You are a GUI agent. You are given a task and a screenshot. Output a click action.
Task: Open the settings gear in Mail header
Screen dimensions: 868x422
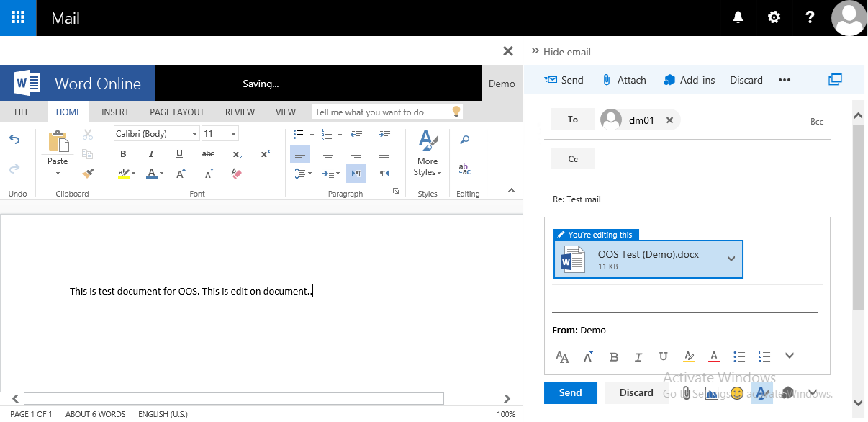pos(774,18)
